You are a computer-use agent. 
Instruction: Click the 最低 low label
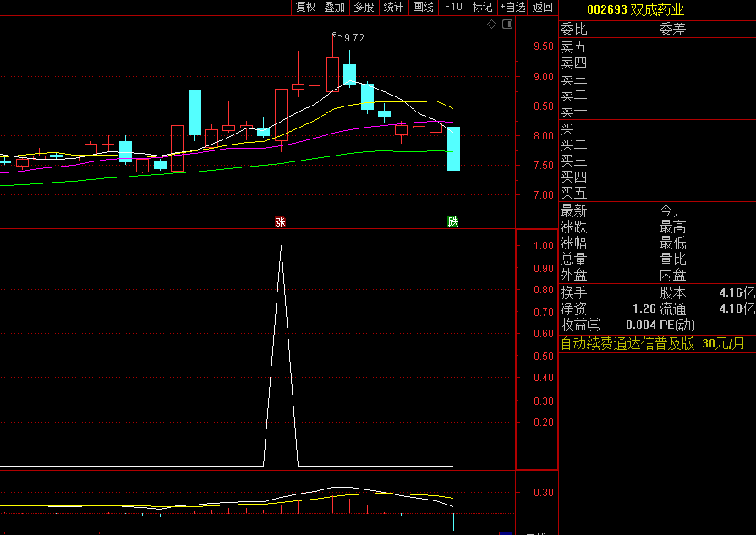click(x=672, y=243)
